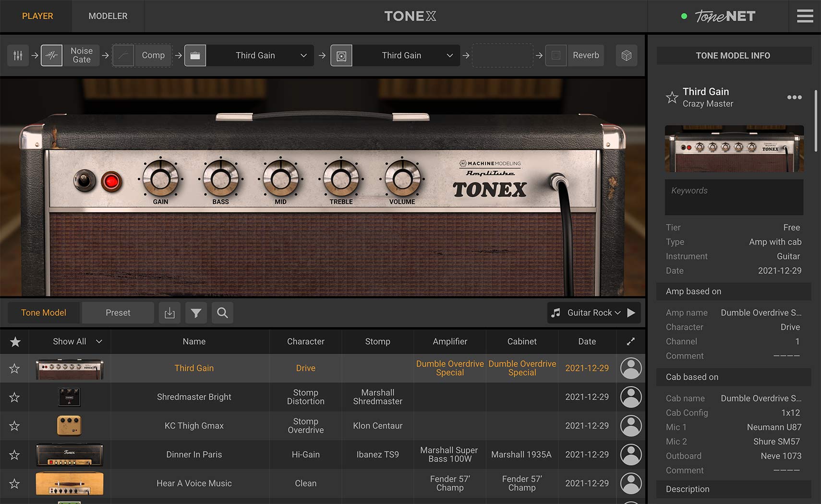Toggle favorite star for Shredmaster Bright
The width and height of the screenshot is (821, 504).
(15, 397)
